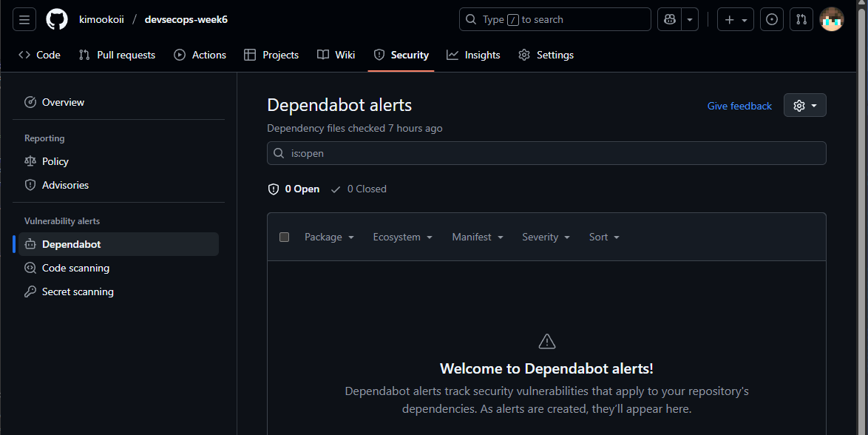This screenshot has width=868, height=435.
Task: Expand the create new plus dropdown
Action: click(x=735, y=19)
